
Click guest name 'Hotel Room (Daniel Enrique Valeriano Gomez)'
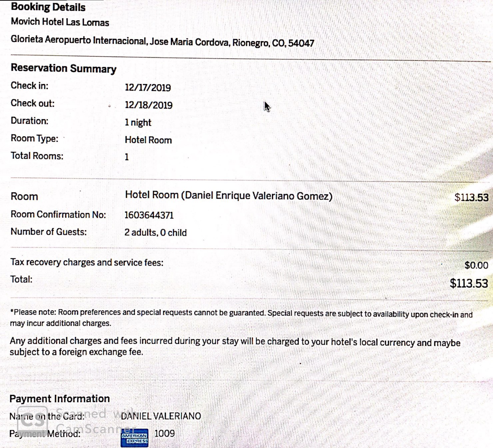click(229, 195)
